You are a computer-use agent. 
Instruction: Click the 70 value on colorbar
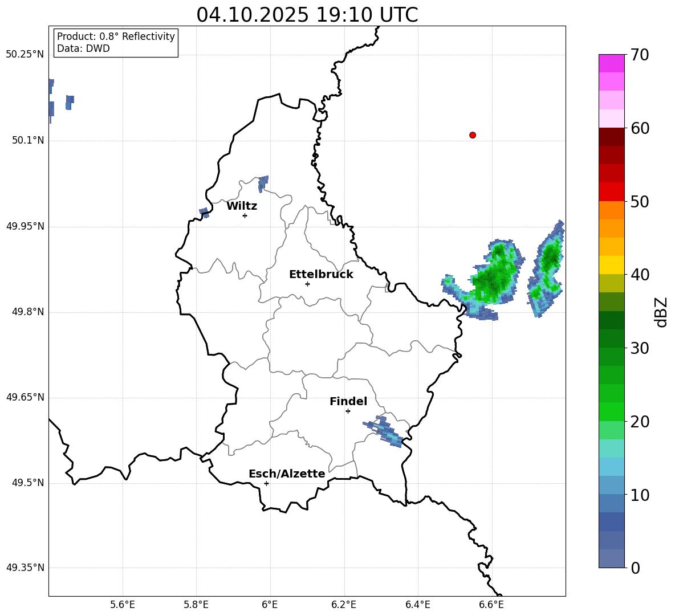(640, 55)
